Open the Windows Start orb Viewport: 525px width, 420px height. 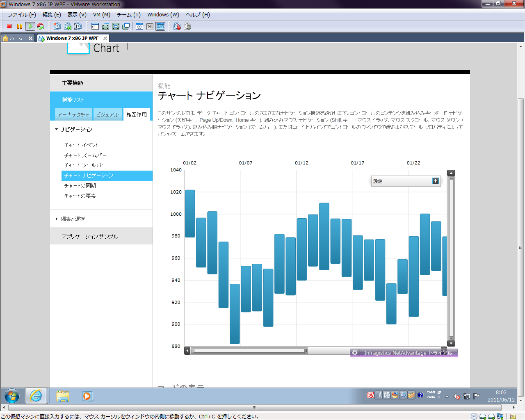coord(12,396)
